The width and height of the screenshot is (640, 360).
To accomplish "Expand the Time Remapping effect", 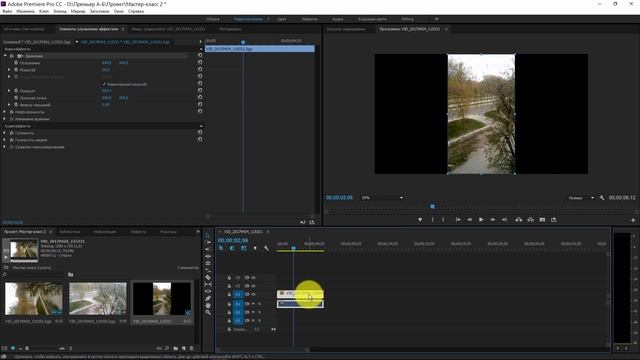I will [4, 119].
